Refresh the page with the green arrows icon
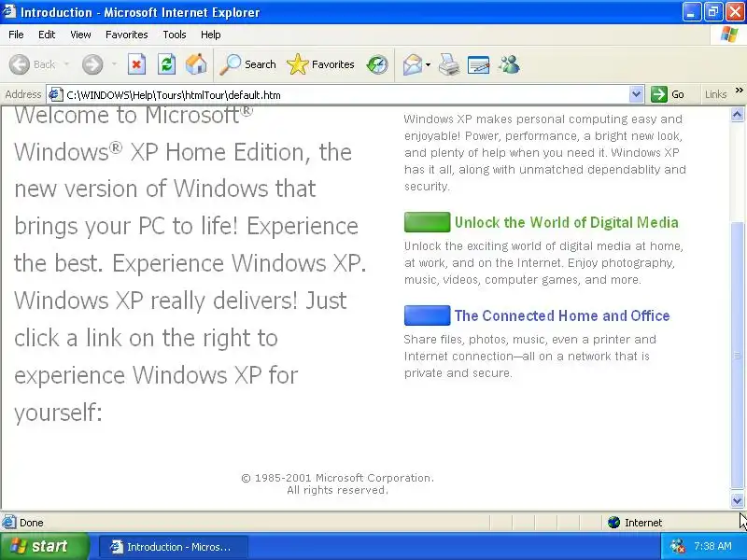The height and width of the screenshot is (560, 747). tap(167, 64)
